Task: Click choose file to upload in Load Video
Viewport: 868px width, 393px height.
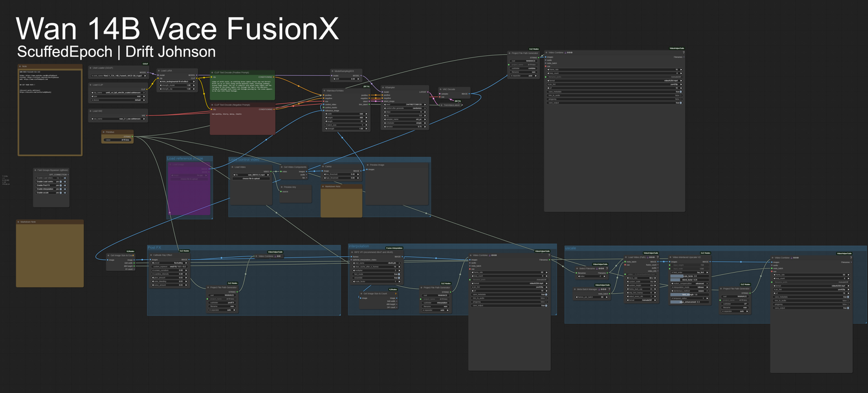Action: (251, 178)
